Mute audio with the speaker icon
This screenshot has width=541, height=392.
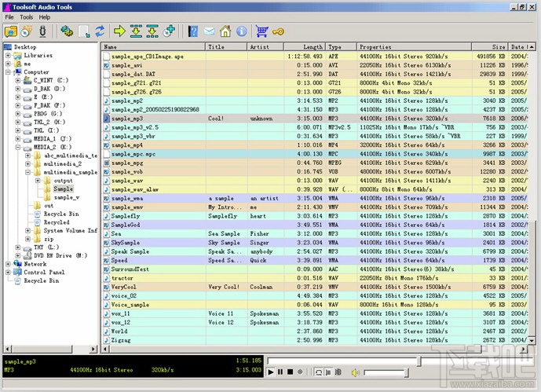pyautogui.click(x=355, y=372)
